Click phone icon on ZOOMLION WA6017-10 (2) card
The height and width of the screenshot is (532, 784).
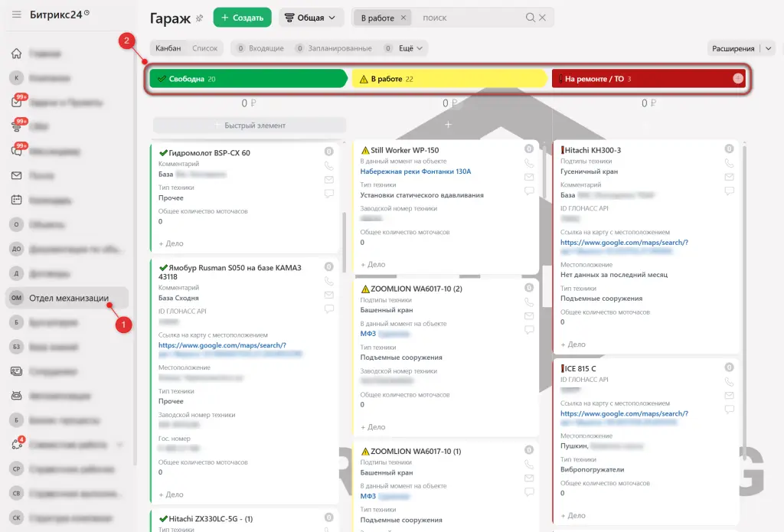(x=529, y=302)
